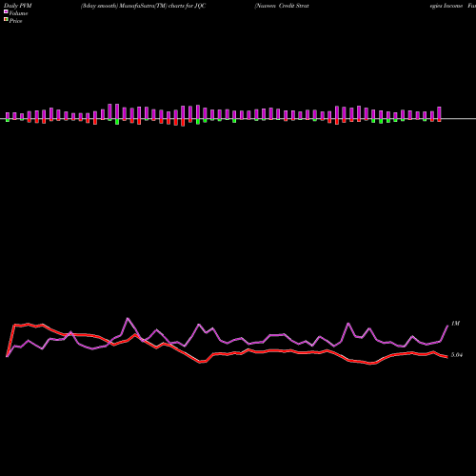Image resolution: width=476 pixels, height=476 pixels.
Task: Click the 'Daily PVM' title text
Action: point(18,6)
